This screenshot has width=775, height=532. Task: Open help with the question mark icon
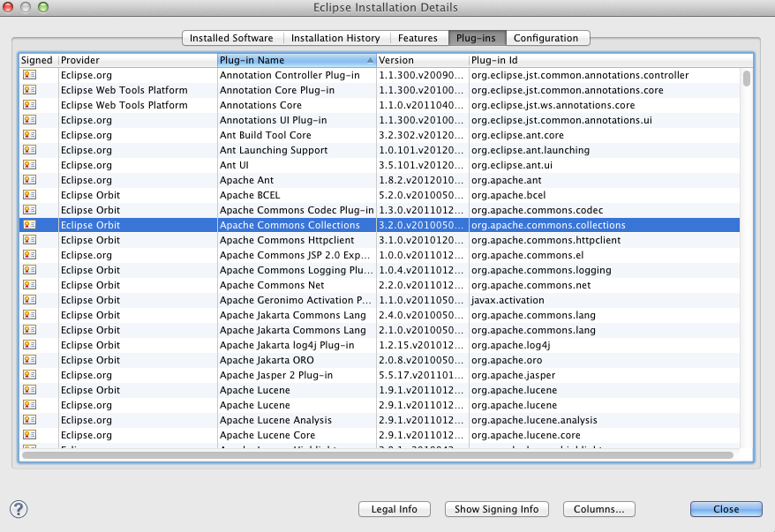(x=19, y=509)
